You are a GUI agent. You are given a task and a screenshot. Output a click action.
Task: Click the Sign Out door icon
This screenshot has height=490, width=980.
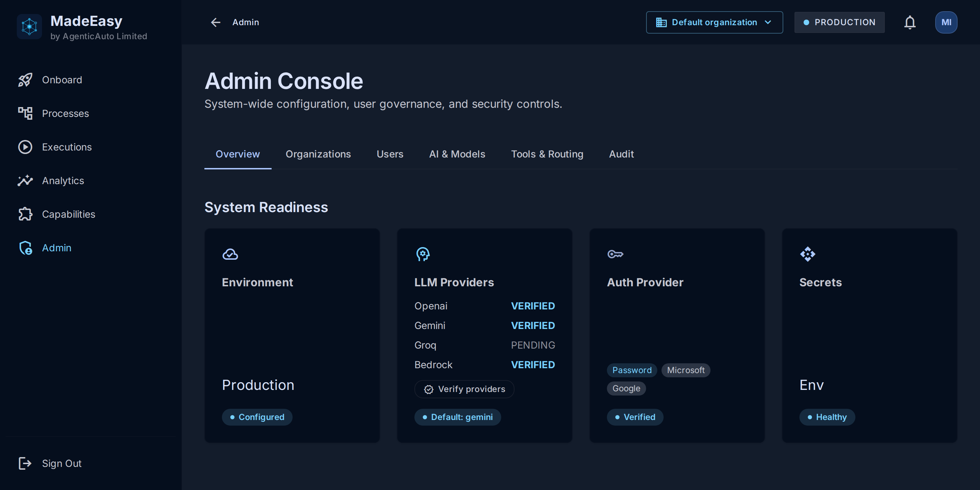(x=25, y=463)
